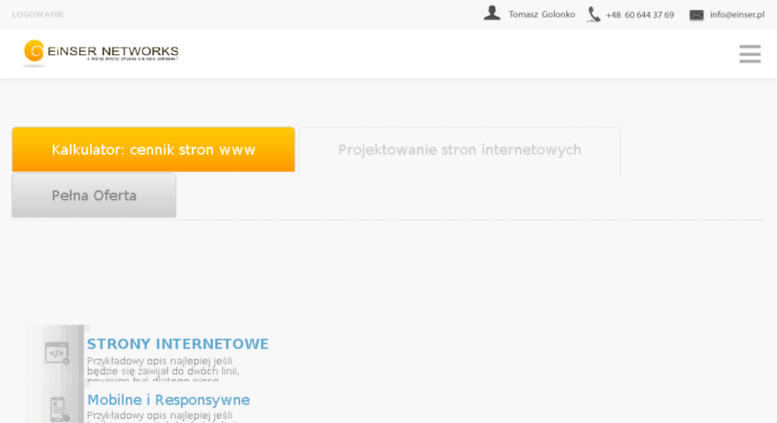
Task: Click the phone number +48 60 644 37 69
Action: (640, 15)
